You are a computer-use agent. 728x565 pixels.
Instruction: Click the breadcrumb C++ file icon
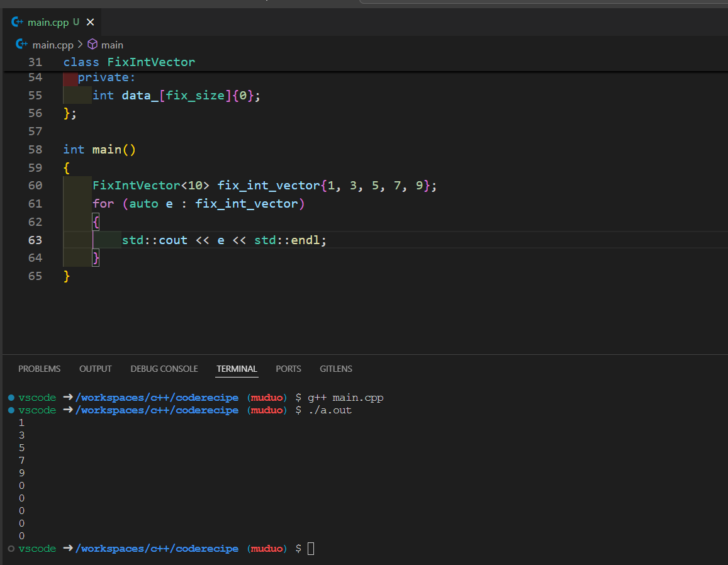(x=21, y=44)
